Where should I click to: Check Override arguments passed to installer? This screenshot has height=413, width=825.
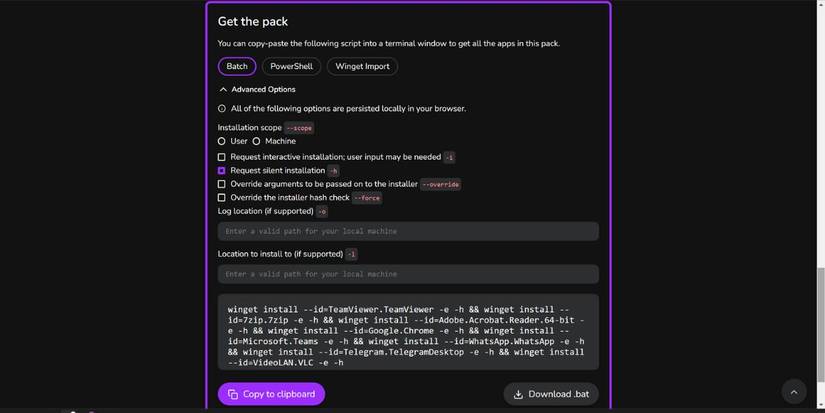coord(222,184)
